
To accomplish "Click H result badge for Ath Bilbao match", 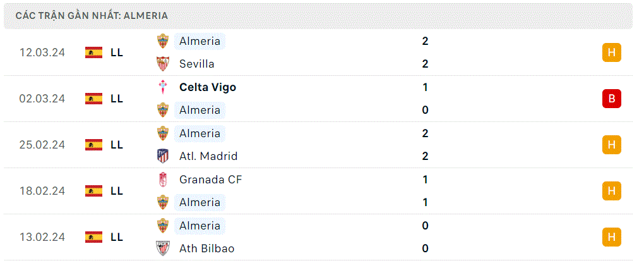I will click(x=612, y=237).
